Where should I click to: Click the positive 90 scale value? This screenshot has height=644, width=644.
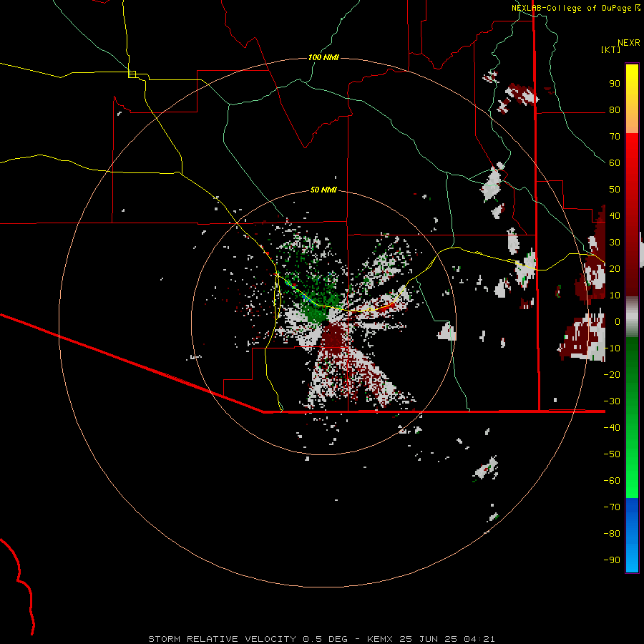[x=615, y=84]
